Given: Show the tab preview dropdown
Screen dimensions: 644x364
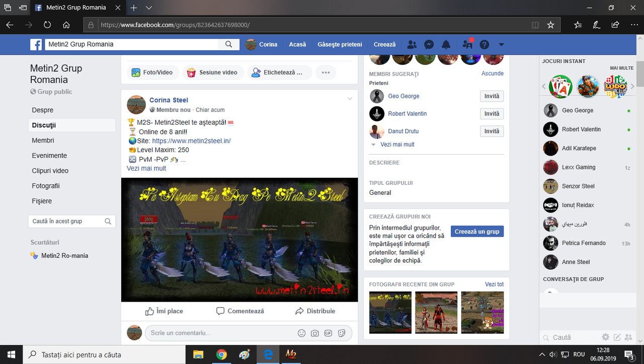Looking at the screenshot, I should (x=149, y=8).
